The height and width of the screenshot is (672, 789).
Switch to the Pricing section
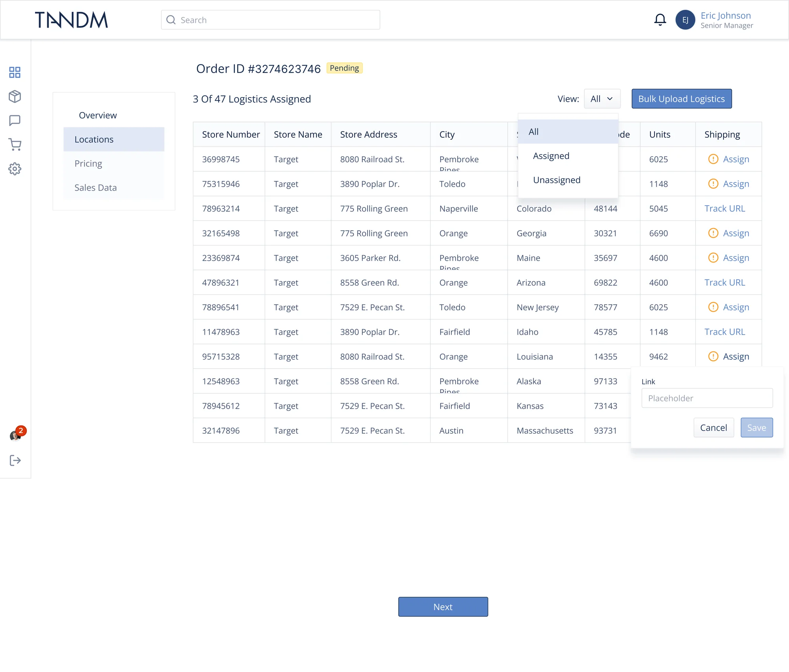[114, 163]
